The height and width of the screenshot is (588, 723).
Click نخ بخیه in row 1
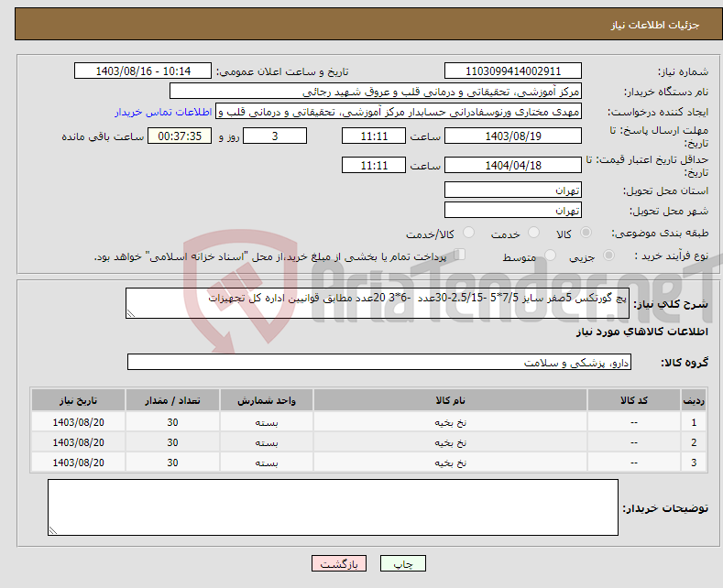pyautogui.click(x=450, y=422)
